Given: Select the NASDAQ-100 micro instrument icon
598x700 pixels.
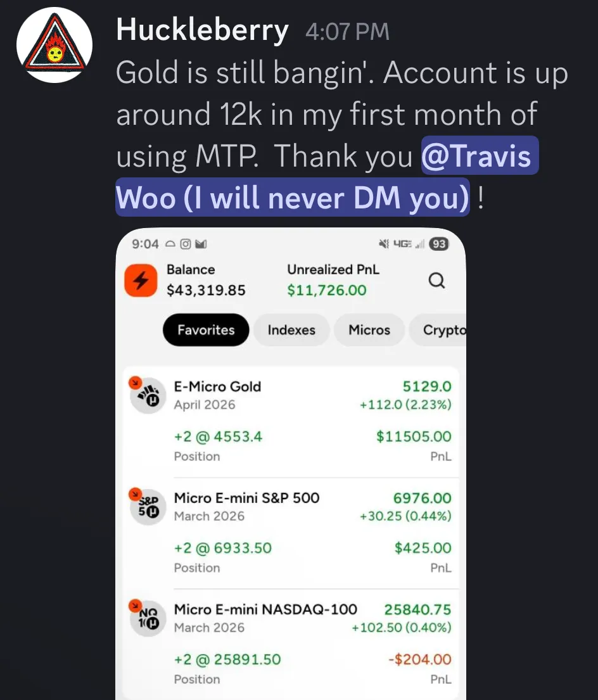Looking at the screenshot, I should click(148, 618).
